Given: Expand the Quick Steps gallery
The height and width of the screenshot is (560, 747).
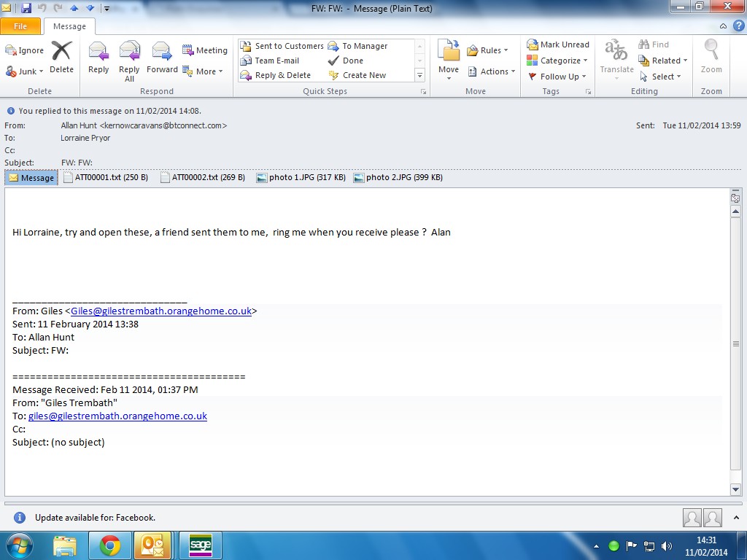Looking at the screenshot, I should pos(419,75).
